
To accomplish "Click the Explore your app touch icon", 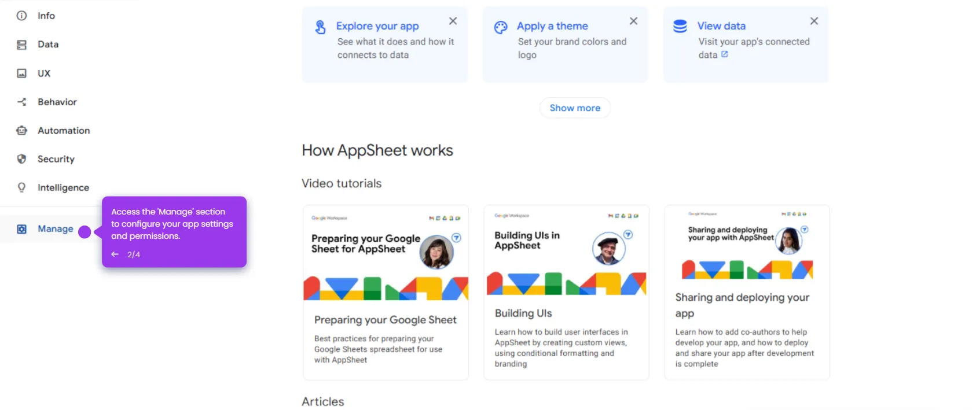I will click(320, 27).
